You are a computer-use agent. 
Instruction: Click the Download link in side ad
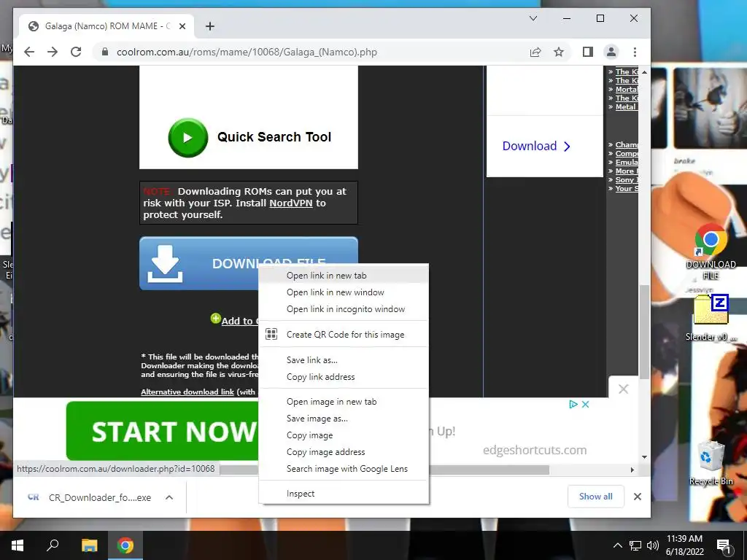[536, 146]
